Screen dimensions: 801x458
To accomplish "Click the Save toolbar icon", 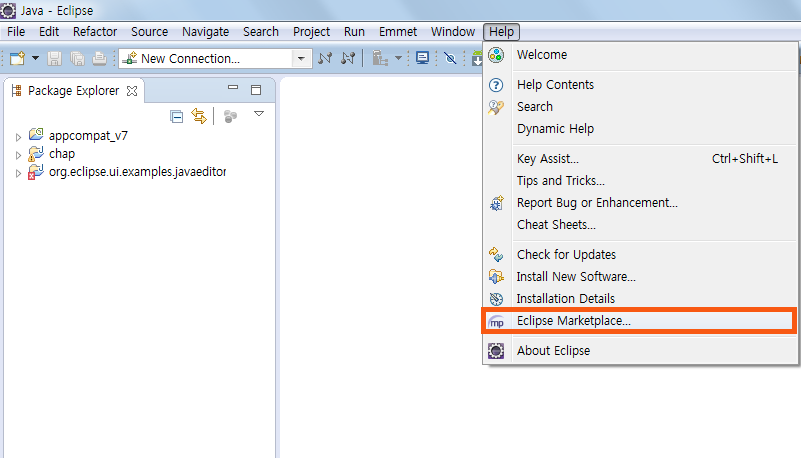I will (54, 58).
